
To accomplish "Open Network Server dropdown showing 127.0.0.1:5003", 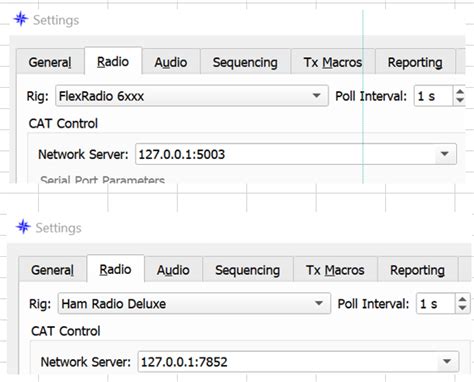I will click(445, 154).
